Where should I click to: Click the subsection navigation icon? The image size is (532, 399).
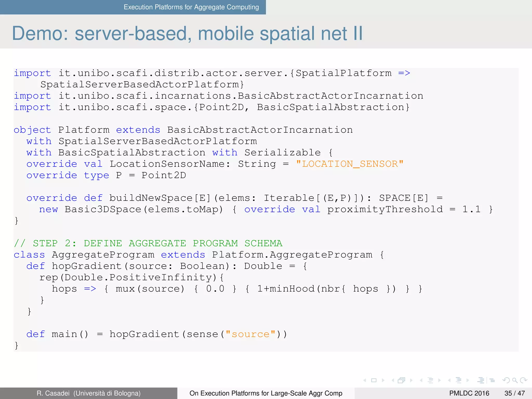tap(430, 380)
